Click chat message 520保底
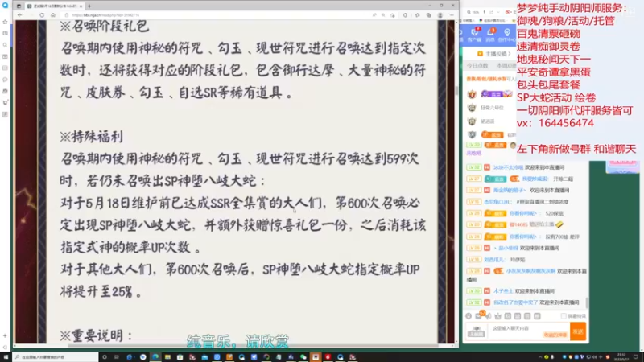Viewport: 644px width, 362px height. (555, 213)
